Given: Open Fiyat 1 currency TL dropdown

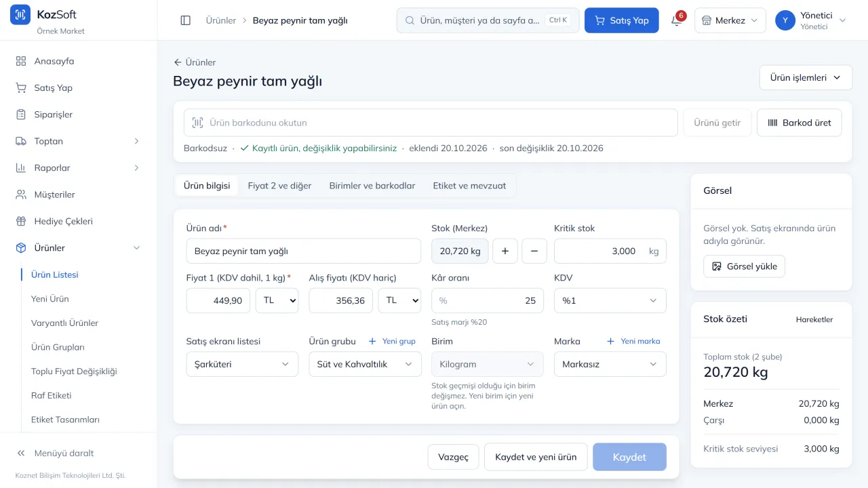Looking at the screenshot, I should pos(277,300).
